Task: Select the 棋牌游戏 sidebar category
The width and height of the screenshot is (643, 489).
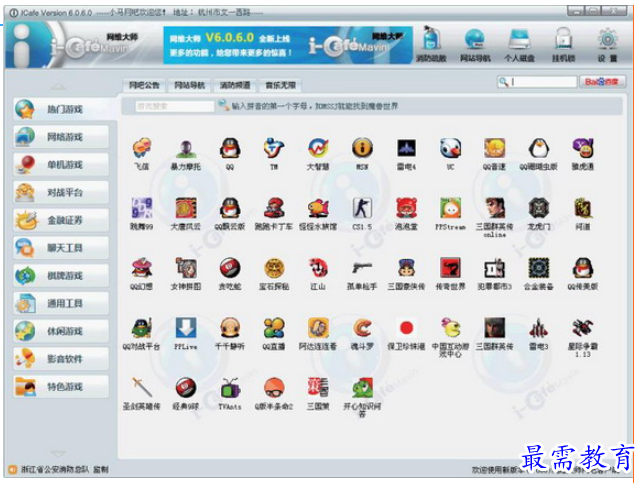Action: 62,276
